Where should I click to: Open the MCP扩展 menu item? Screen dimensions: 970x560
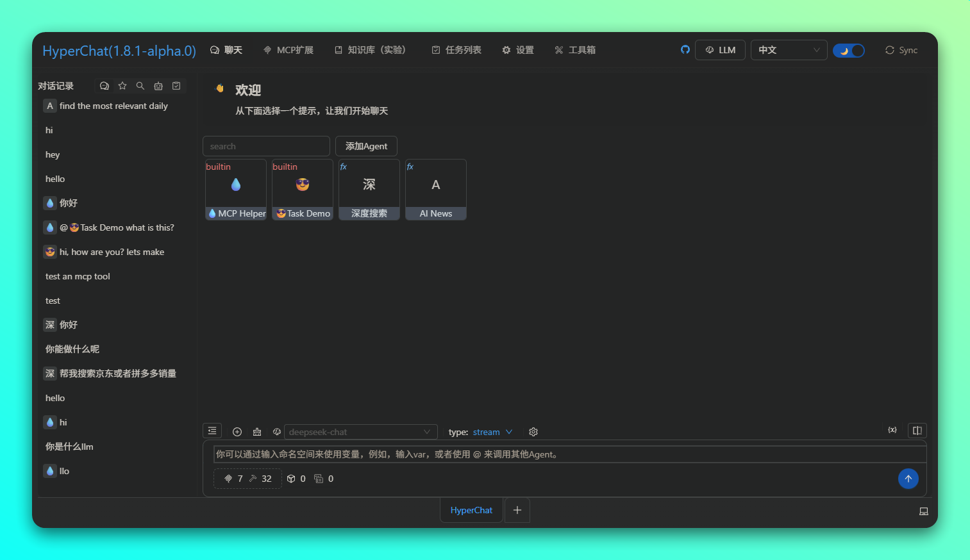coord(288,50)
